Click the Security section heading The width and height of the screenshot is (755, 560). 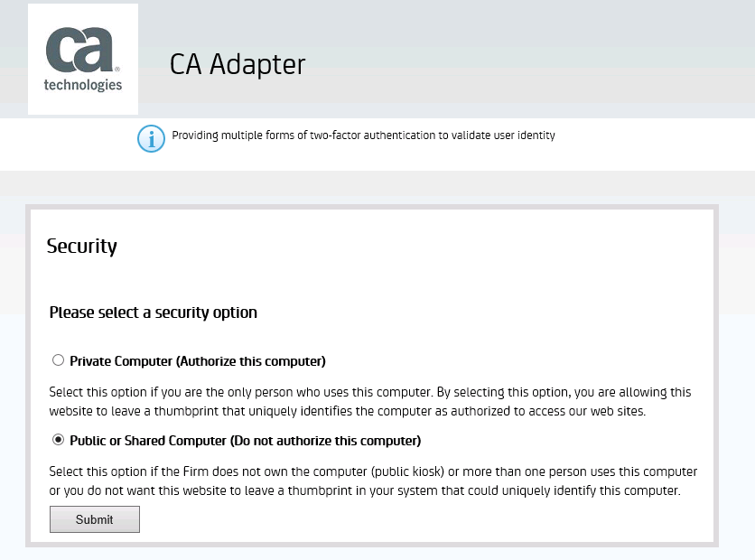pos(82,246)
